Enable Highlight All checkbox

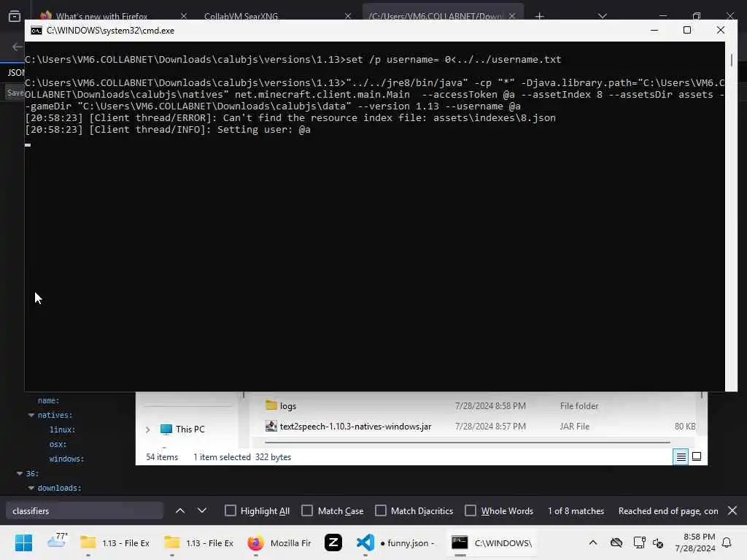[x=230, y=510]
